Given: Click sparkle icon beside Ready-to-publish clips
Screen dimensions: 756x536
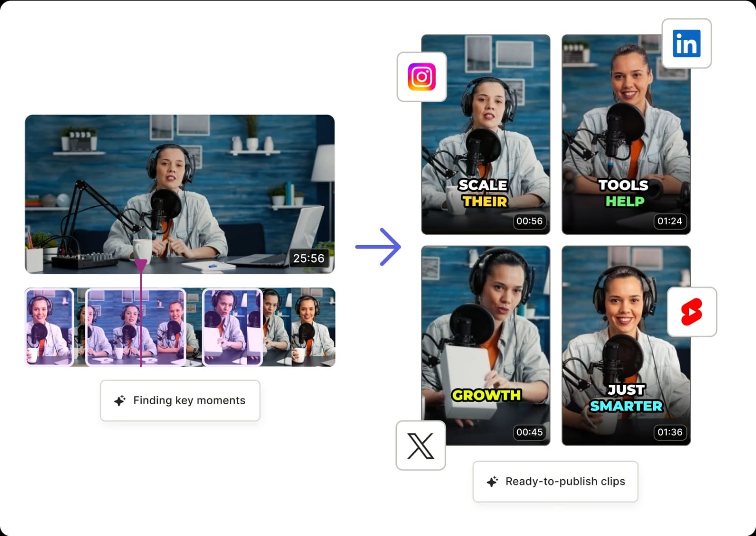Looking at the screenshot, I should tap(492, 481).
